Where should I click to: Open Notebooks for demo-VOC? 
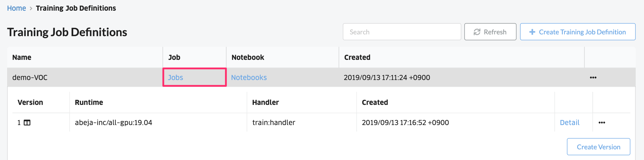click(x=249, y=78)
